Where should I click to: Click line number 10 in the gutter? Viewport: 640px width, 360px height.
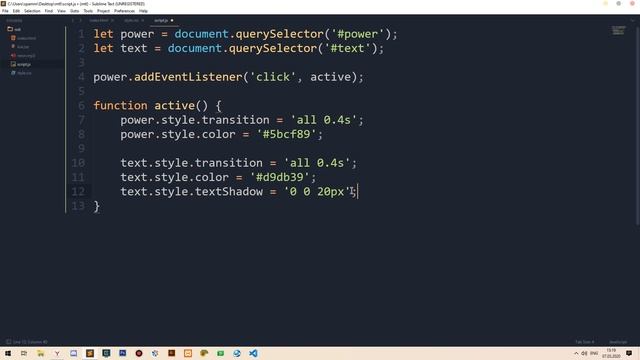coord(78,163)
